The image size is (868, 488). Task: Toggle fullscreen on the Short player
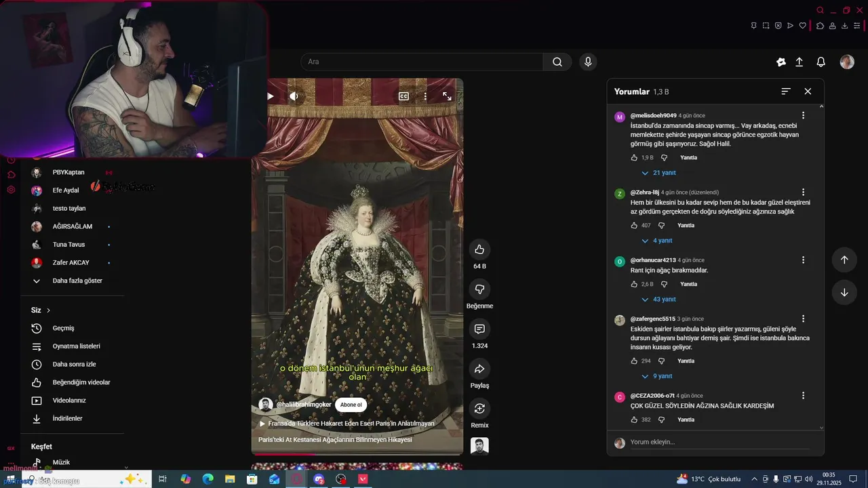pyautogui.click(x=447, y=96)
